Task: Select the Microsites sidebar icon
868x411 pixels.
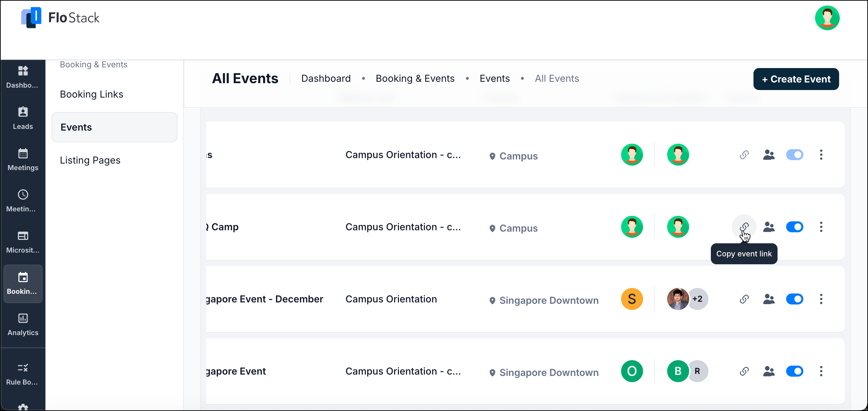Action: (23, 242)
